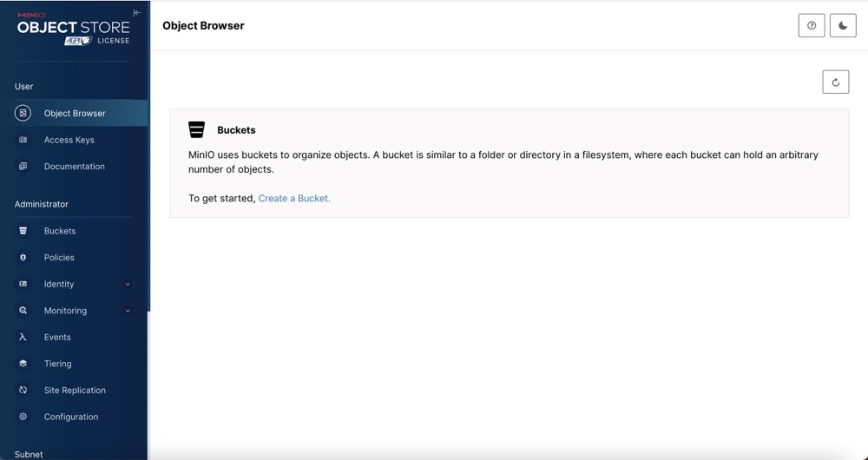Expand the Identity submenu chevron
The height and width of the screenshot is (460, 868).
[128, 284]
